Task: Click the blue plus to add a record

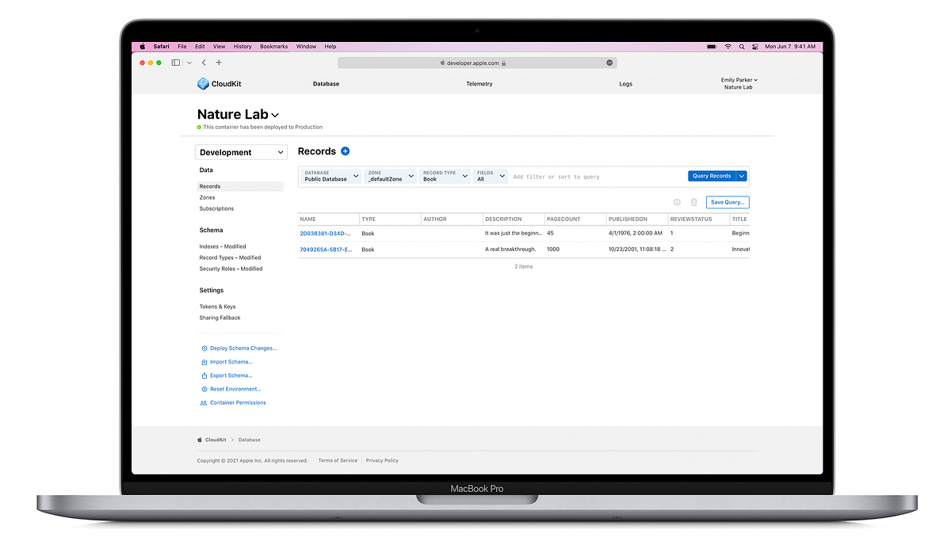Action: coord(344,151)
